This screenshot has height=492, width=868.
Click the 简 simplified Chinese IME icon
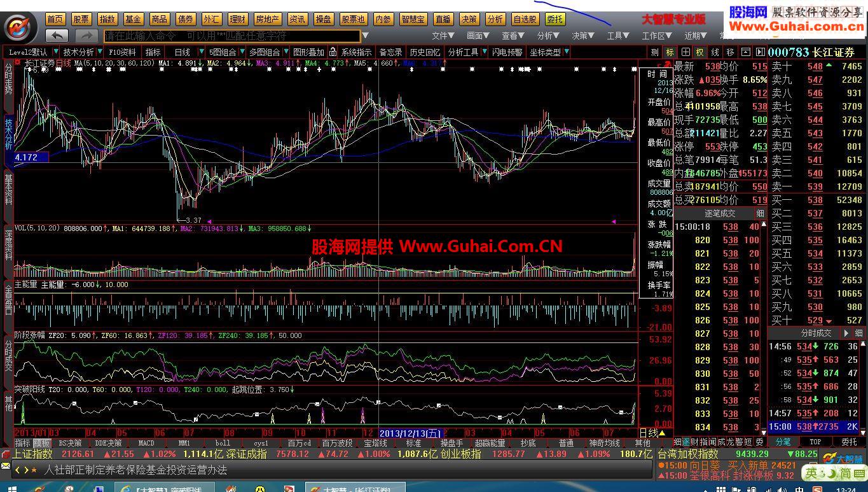tap(845, 474)
